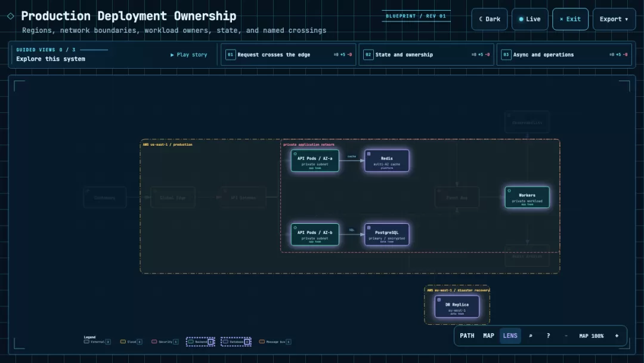Open guided view 01 Request crosses the edge

click(x=289, y=55)
